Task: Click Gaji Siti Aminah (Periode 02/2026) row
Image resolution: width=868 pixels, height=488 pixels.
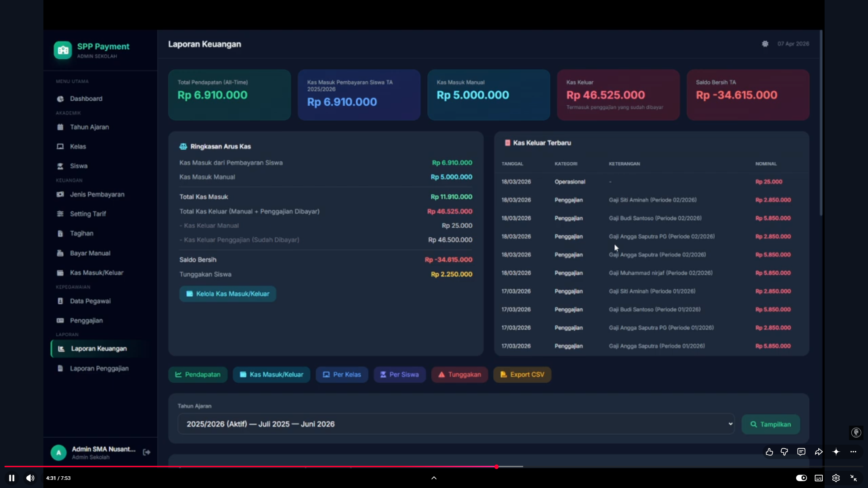Action: (651, 200)
